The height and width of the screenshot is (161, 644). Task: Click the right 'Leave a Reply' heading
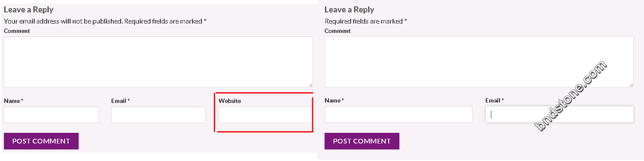click(x=349, y=9)
